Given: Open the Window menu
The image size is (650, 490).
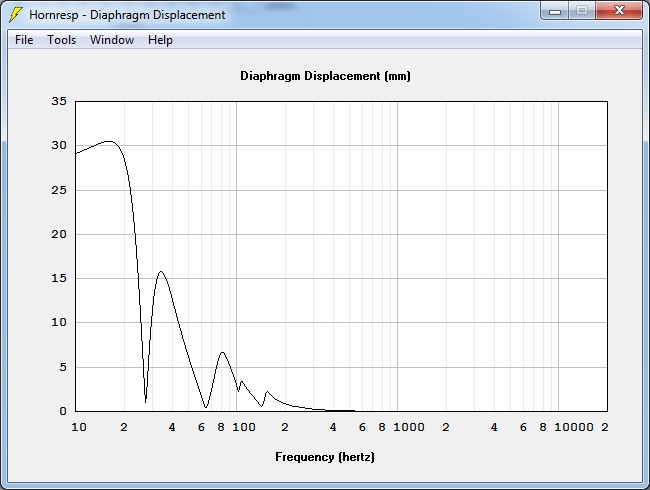Looking at the screenshot, I should tap(112, 40).
